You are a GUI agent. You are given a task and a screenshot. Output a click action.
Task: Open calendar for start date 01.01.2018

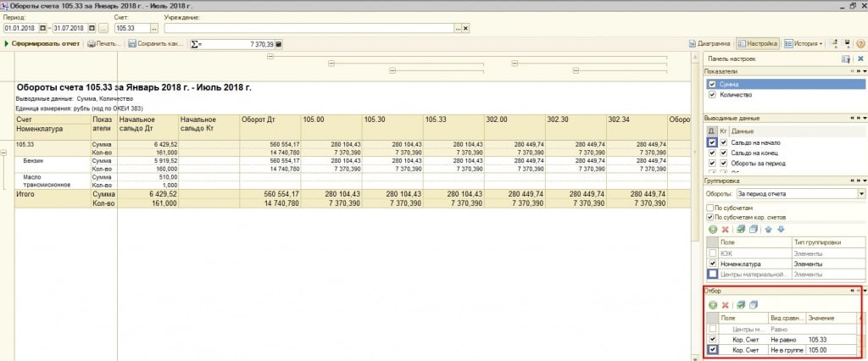click(42, 28)
